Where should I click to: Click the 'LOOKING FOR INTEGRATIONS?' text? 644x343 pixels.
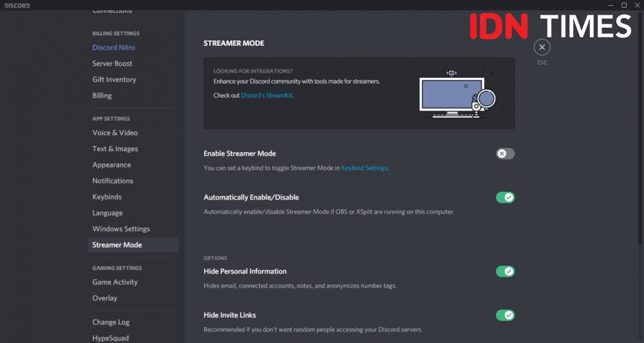click(253, 71)
